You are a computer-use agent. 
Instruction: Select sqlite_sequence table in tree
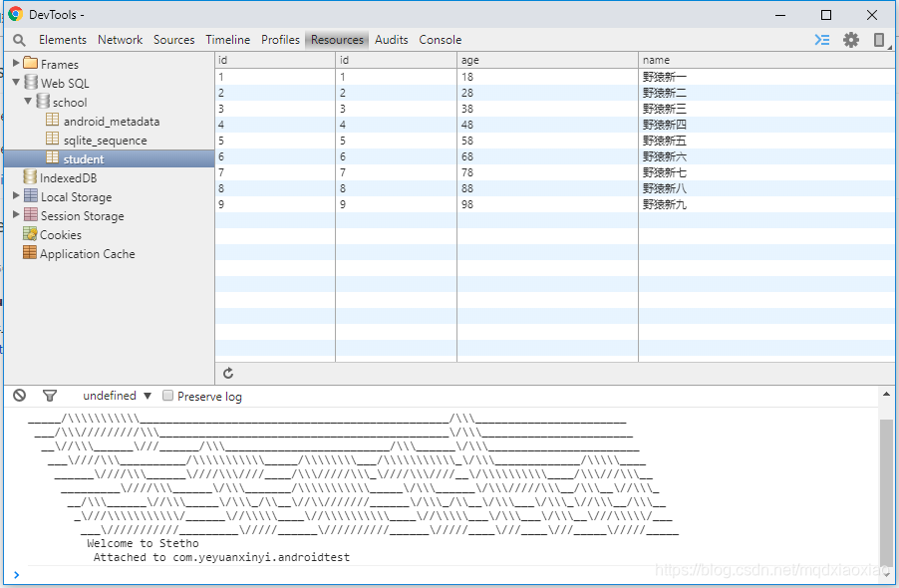105,141
